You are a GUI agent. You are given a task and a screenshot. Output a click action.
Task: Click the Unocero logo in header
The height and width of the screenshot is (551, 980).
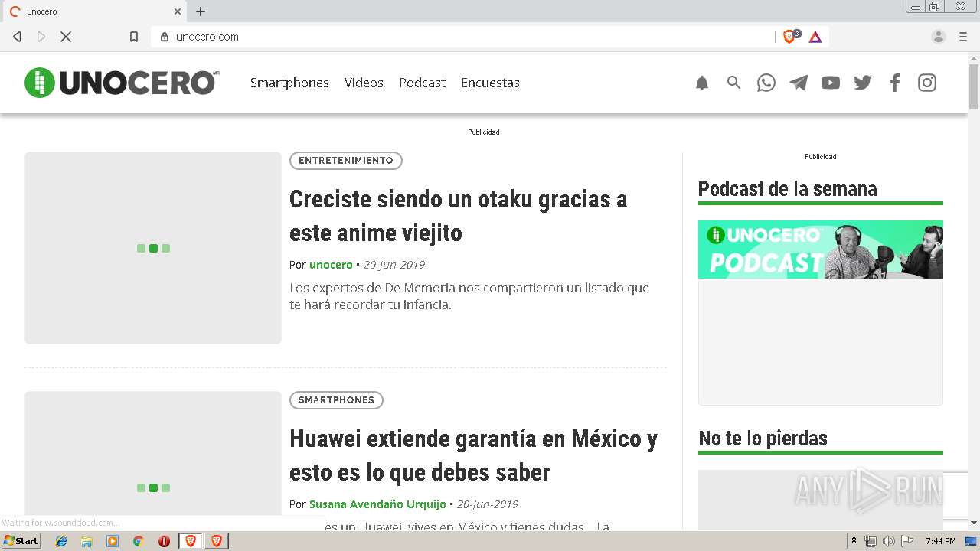tap(122, 83)
